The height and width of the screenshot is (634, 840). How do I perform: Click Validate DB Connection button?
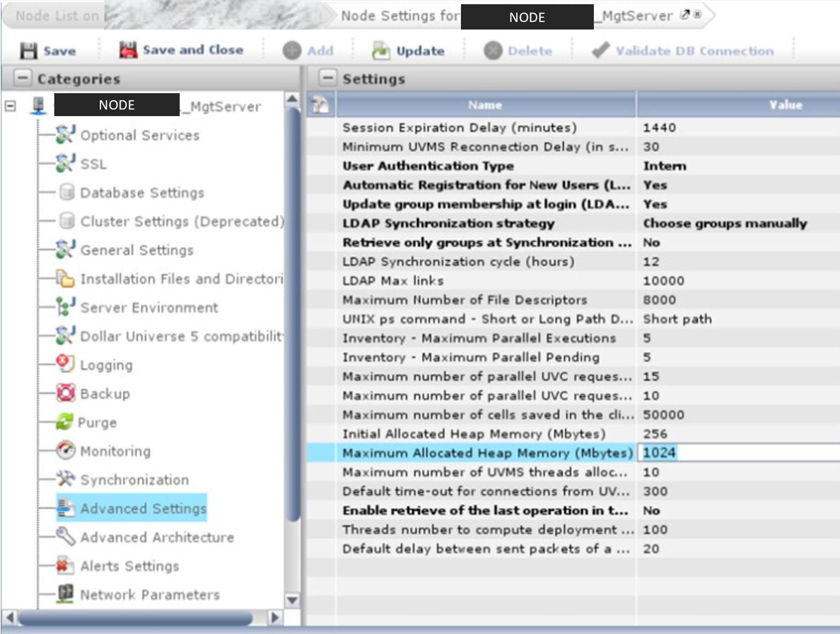point(683,51)
